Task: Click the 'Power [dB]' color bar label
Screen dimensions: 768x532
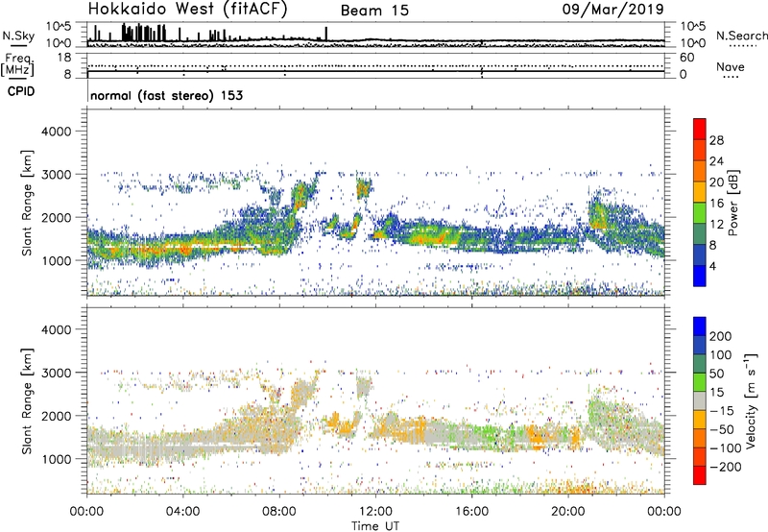Action: pyautogui.click(x=732, y=203)
